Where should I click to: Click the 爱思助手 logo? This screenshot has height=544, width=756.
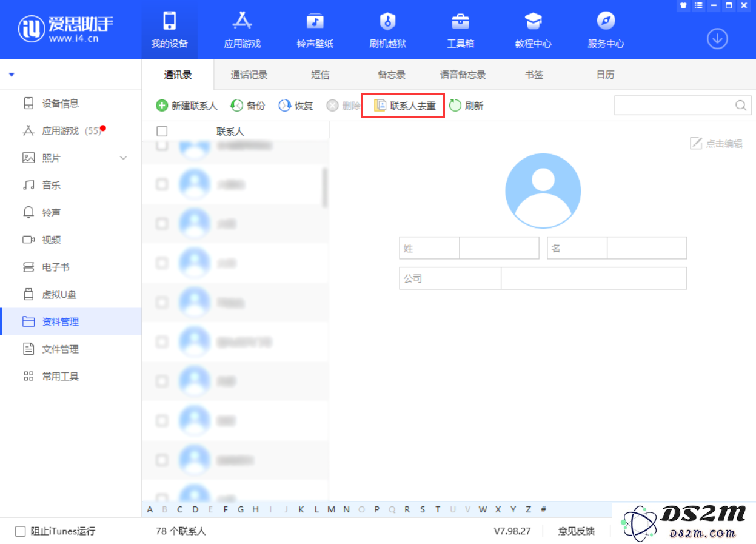click(65, 29)
